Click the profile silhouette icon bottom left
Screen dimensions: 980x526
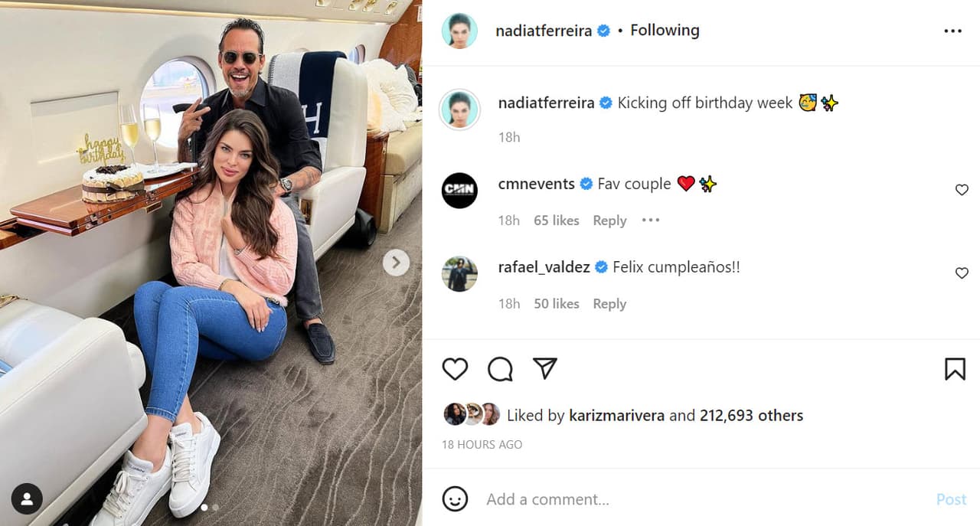(27, 498)
